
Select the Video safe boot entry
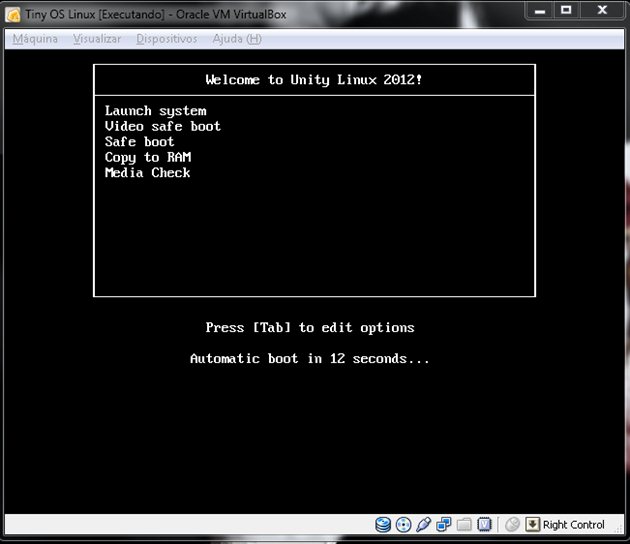(x=163, y=126)
